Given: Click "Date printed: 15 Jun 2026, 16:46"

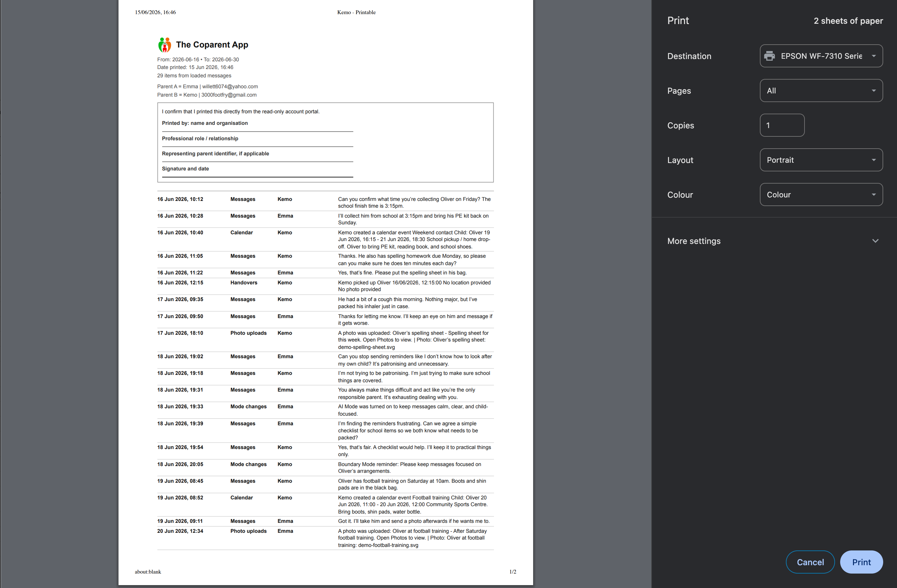Looking at the screenshot, I should [195, 67].
